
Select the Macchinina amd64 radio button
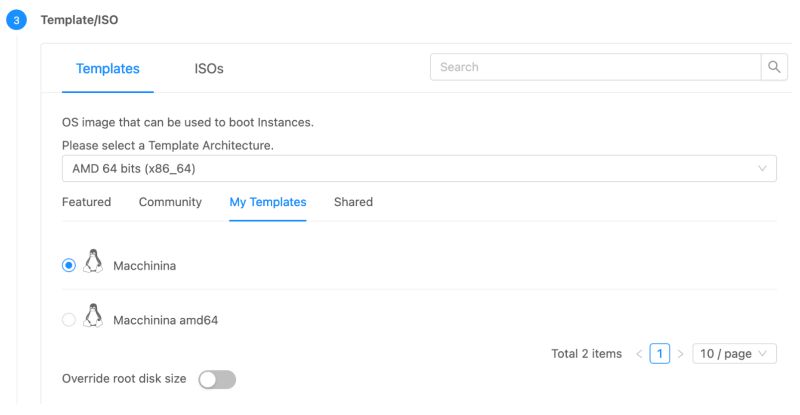(x=69, y=320)
